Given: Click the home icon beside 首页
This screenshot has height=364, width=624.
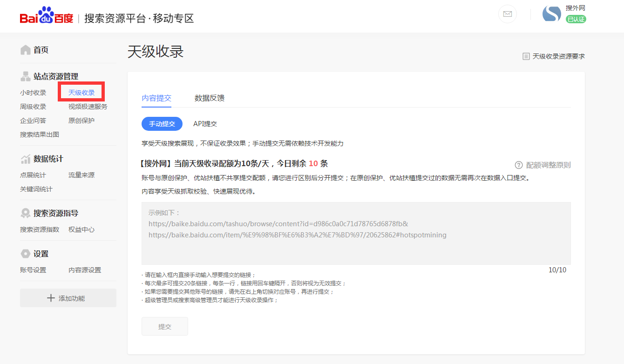Looking at the screenshot, I should click(26, 49).
